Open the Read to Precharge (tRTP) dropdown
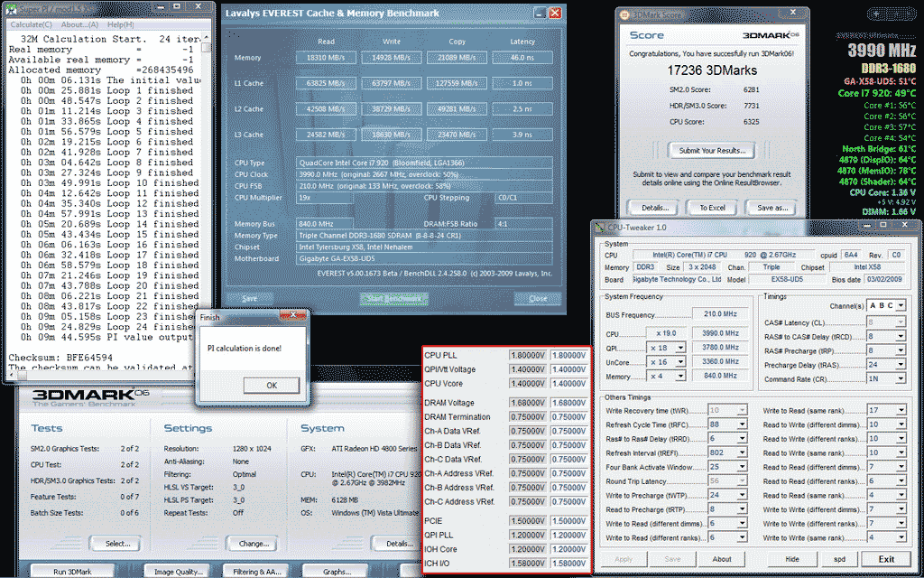Viewport: 924px width, 578px height. tap(727, 509)
